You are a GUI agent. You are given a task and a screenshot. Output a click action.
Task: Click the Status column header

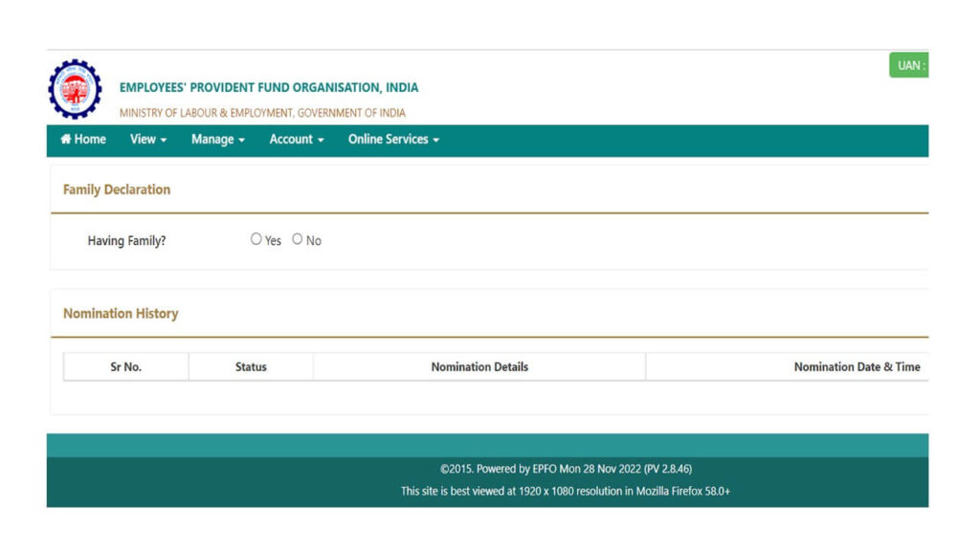click(250, 365)
